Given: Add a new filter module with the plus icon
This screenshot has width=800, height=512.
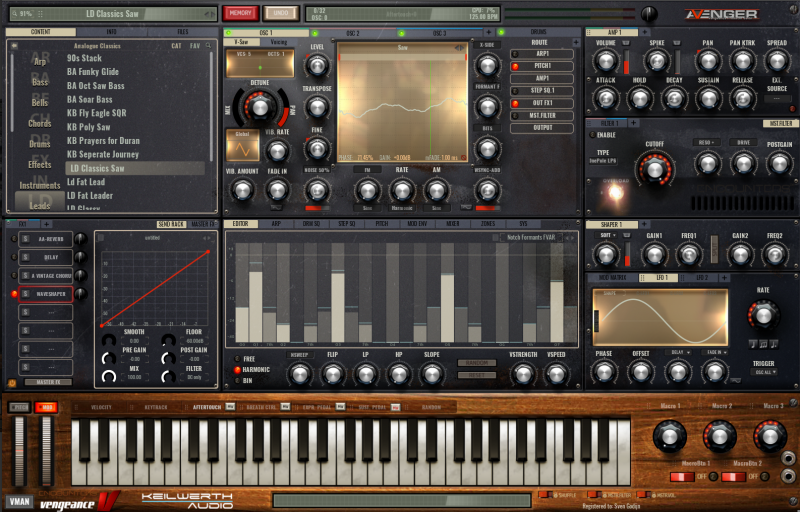Looking at the screenshot, I should (x=633, y=123).
